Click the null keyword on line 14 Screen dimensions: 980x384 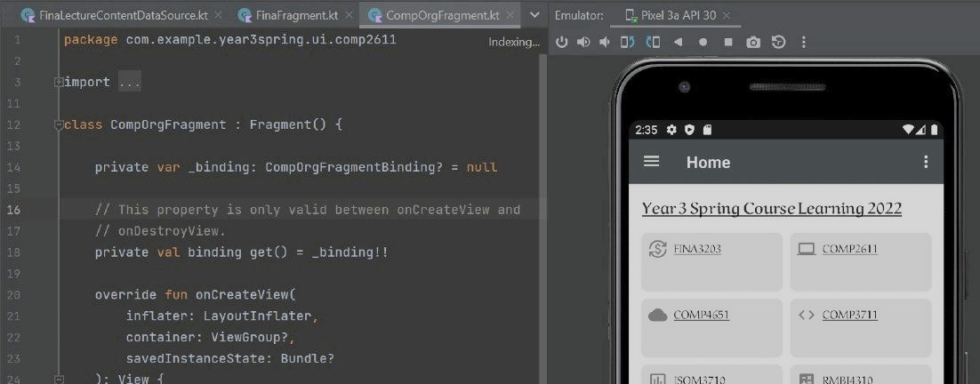482,167
